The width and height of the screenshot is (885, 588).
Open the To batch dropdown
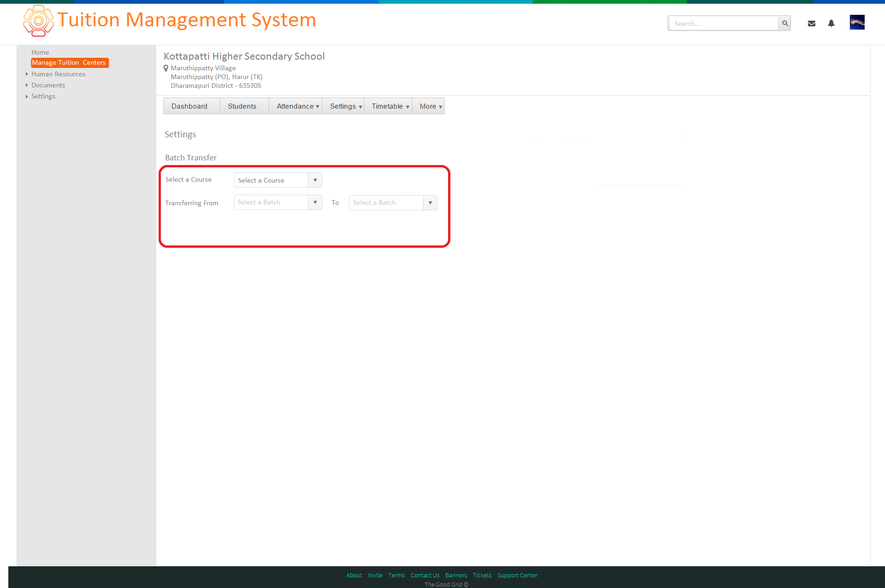[393, 202]
